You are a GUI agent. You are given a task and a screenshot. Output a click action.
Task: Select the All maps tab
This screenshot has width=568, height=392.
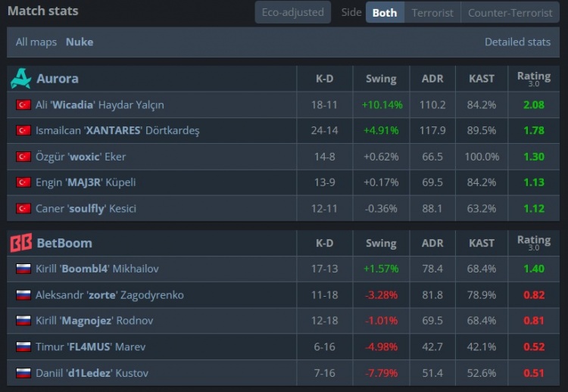click(x=36, y=42)
